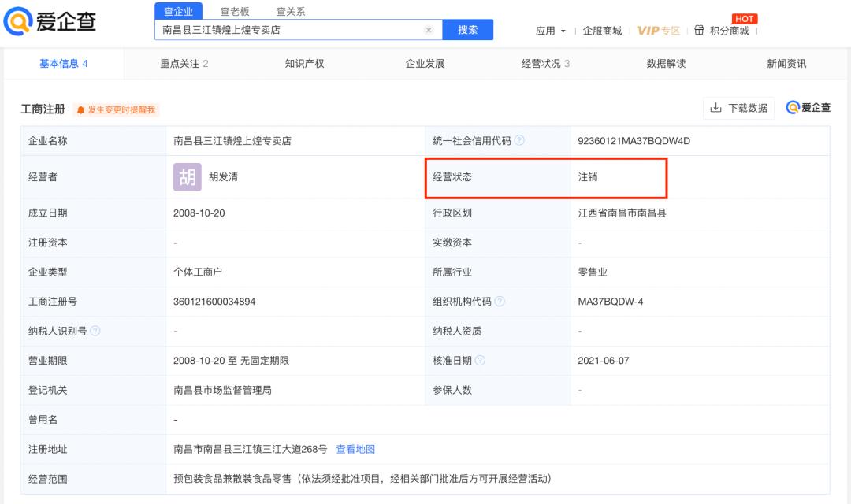Clear the search box using the × icon
The width and height of the screenshot is (851, 504).
429,29
